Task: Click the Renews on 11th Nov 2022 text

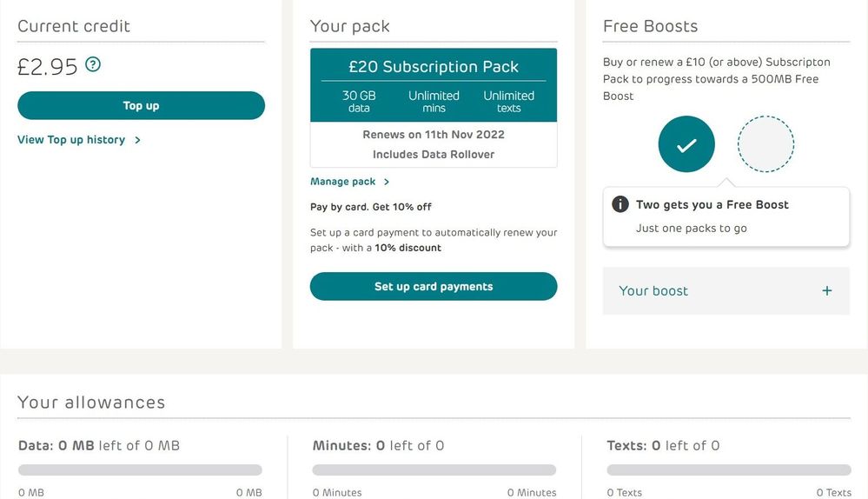Action: [x=434, y=135]
